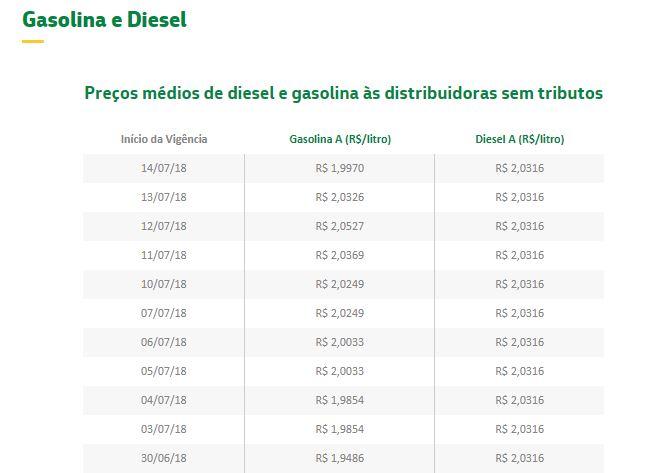The height and width of the screenshot is (473, 668).
Task: Click gasoline price R$ 2,0527
Action: click(339, 226)
